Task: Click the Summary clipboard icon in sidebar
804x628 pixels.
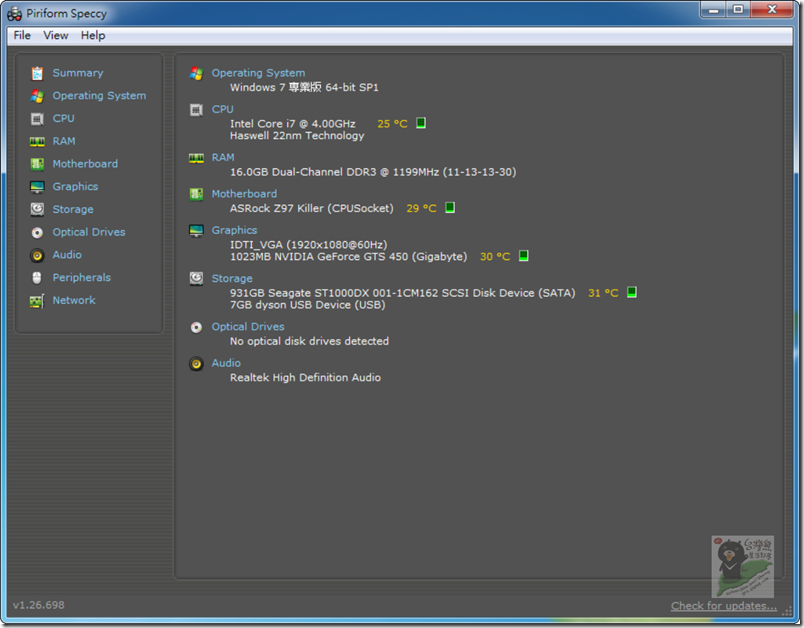Action: (x=37, y=73)
